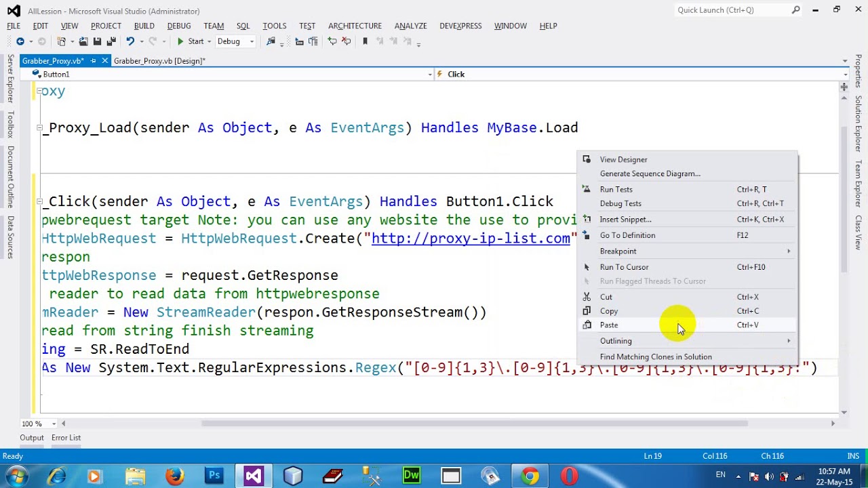This screenshot has height=488, width=868.
Task: Open Firefox from the taskbar
Action: [x=174, y=476]
